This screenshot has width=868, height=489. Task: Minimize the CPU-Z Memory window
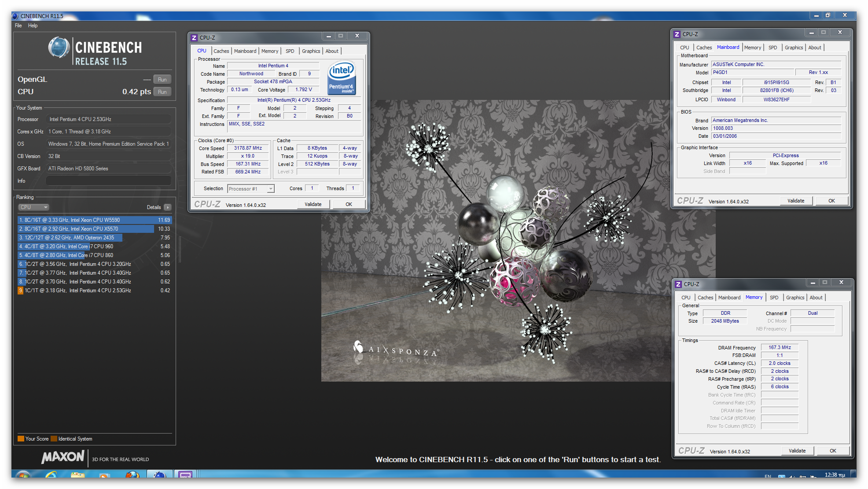pyautogui.click(x=813, y=283)
